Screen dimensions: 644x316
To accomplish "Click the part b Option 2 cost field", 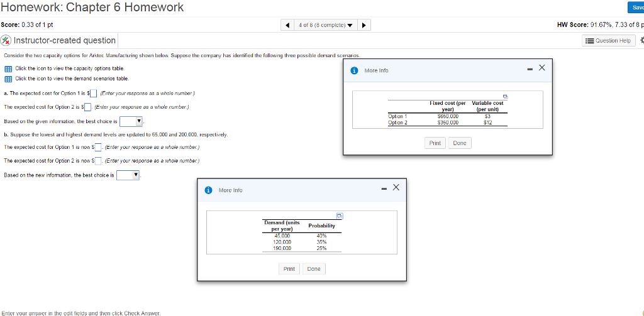I will tap(98, 161).
